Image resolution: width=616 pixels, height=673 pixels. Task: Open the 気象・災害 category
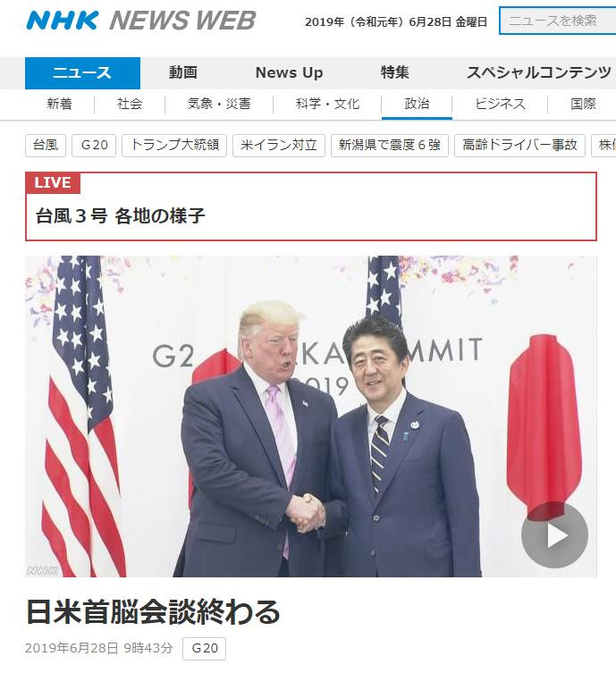[x=219, y=104]
